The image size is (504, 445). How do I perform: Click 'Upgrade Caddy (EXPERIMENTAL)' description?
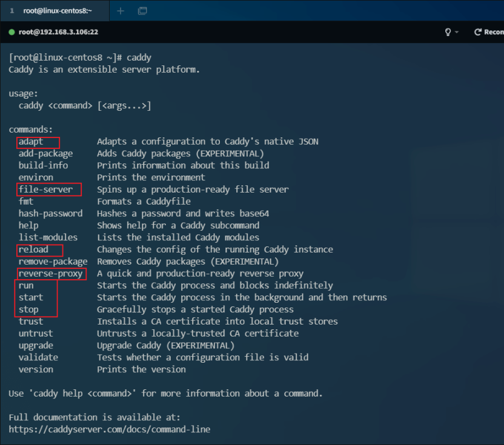click(166, 345)
